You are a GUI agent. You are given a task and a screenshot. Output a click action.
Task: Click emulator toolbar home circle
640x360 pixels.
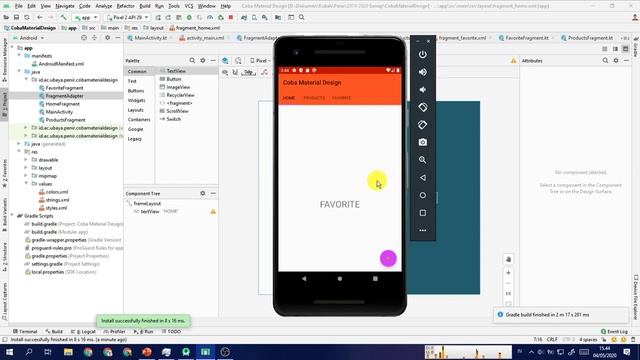pos(422,195)
